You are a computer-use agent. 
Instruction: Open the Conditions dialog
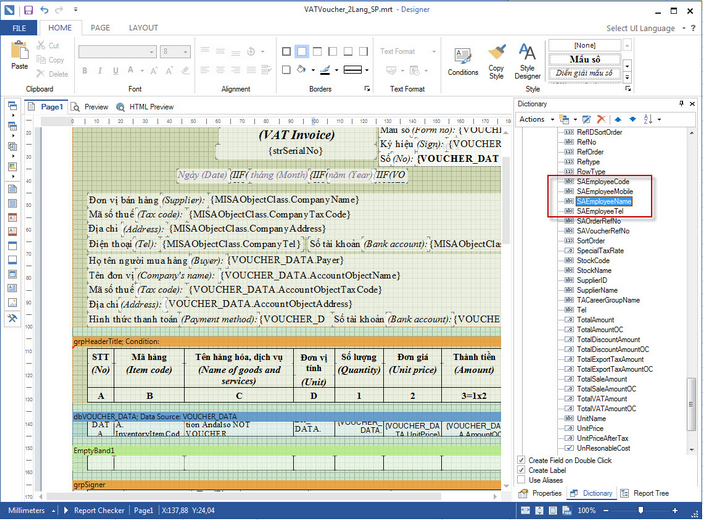point(463,61)
